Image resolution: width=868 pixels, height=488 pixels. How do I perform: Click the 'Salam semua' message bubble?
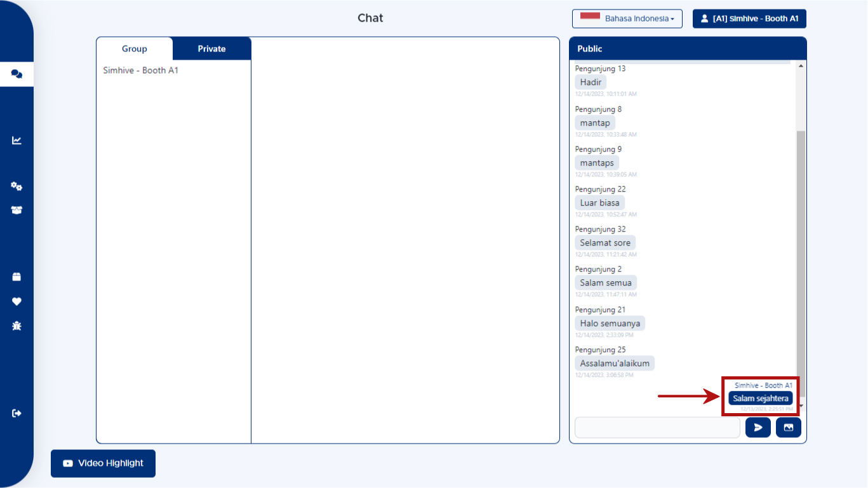(x=606, y=283)
